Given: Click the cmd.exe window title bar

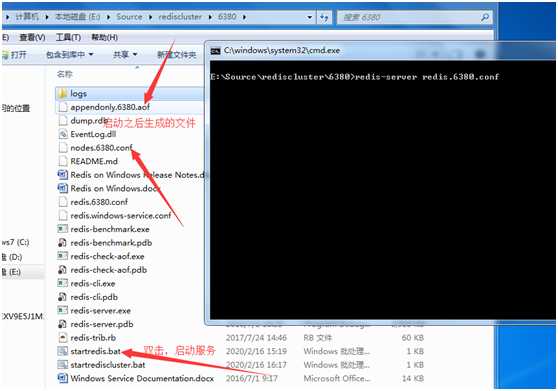Looking at the screenshot, I should [x=381, y=51].
